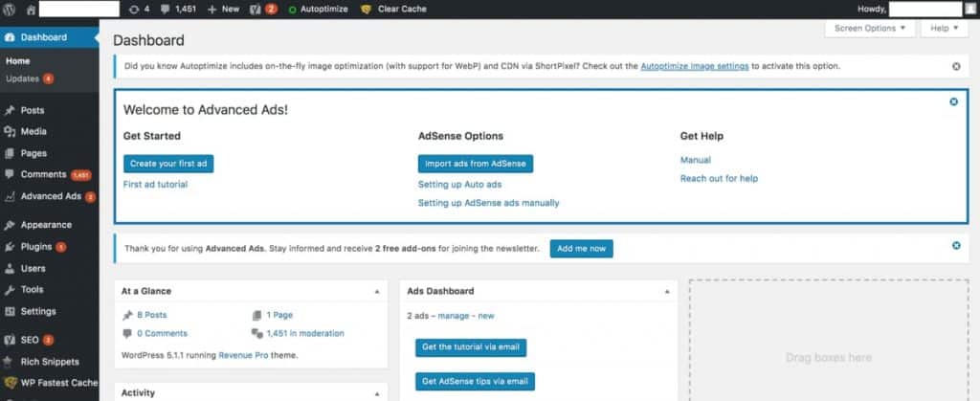
Task: Dismiss the Autoptimize image optimization notice
Action: point(956,66)
